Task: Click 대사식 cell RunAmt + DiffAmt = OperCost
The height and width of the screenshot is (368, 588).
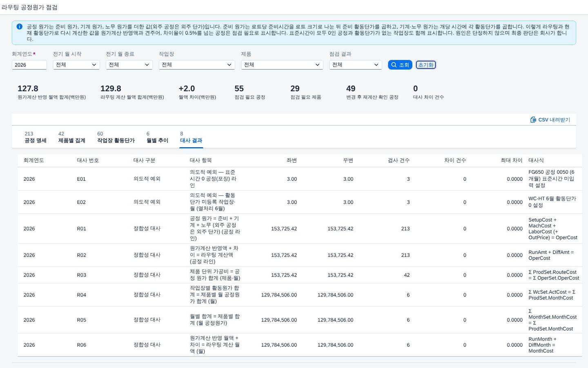Action: [x=551, y=255]
